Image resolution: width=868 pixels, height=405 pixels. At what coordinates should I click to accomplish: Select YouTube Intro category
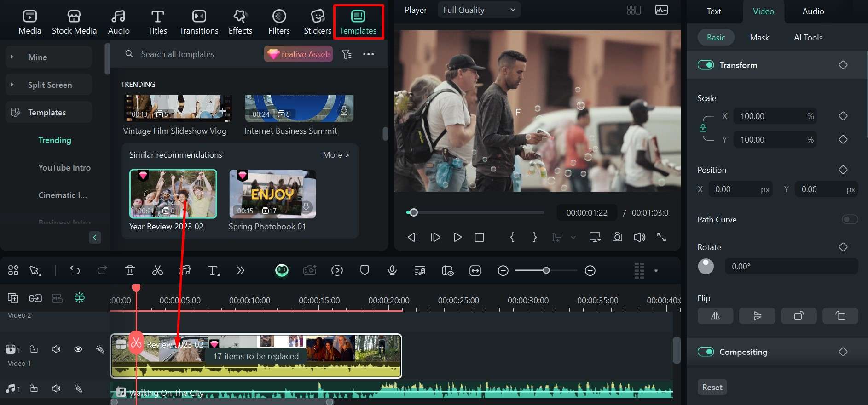click(x=64, y=168)
